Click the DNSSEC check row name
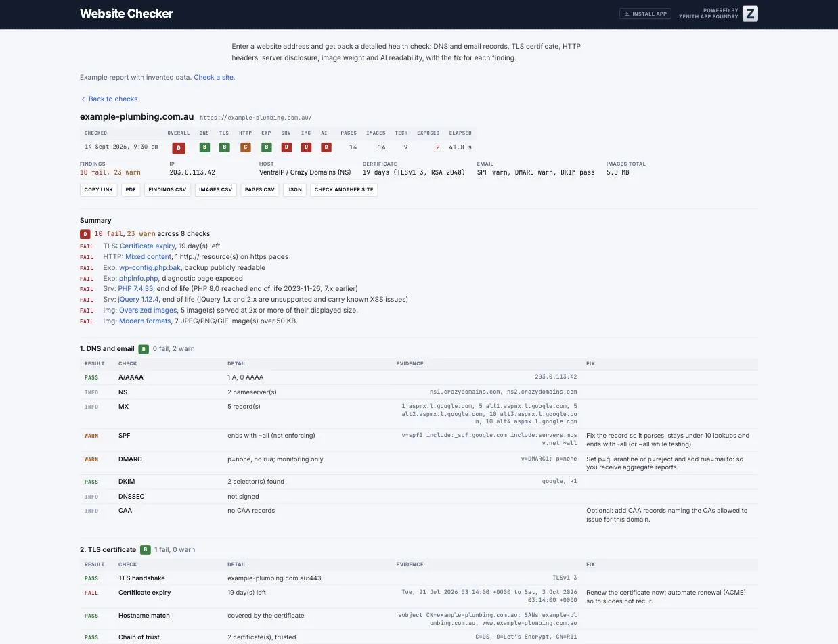This screenshot has width=838, height=644. point(131,497)
